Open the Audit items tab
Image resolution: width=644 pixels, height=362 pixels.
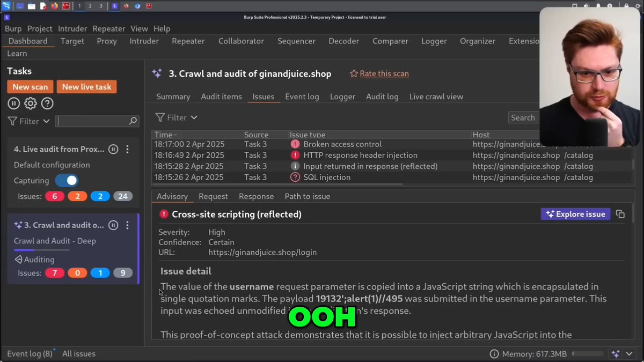point(221,97)
